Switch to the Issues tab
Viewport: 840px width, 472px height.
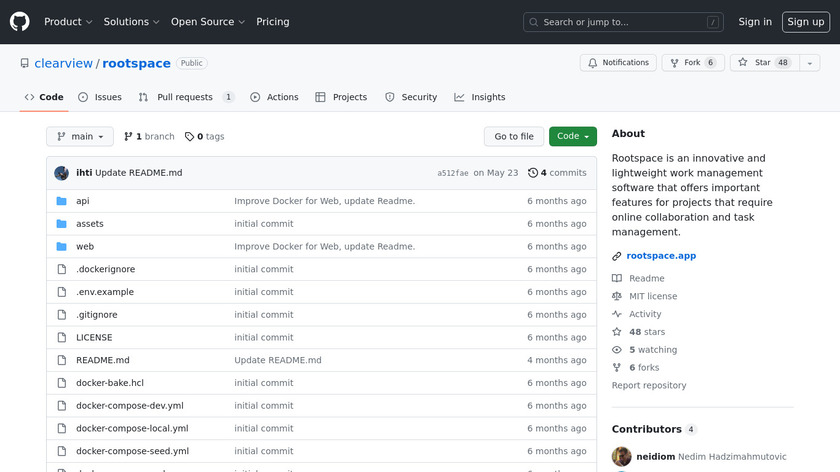click(100, 97)
